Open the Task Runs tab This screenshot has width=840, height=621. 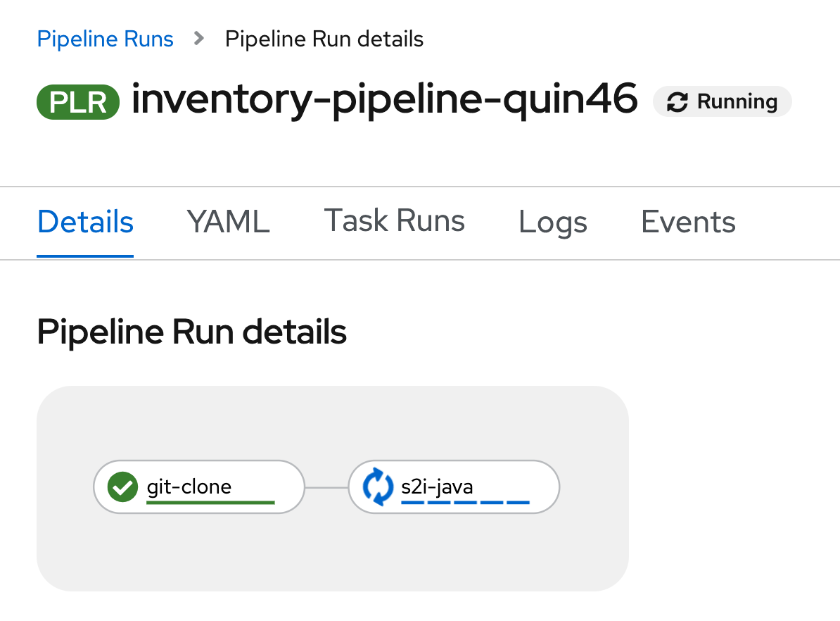(x=394, y=222)
